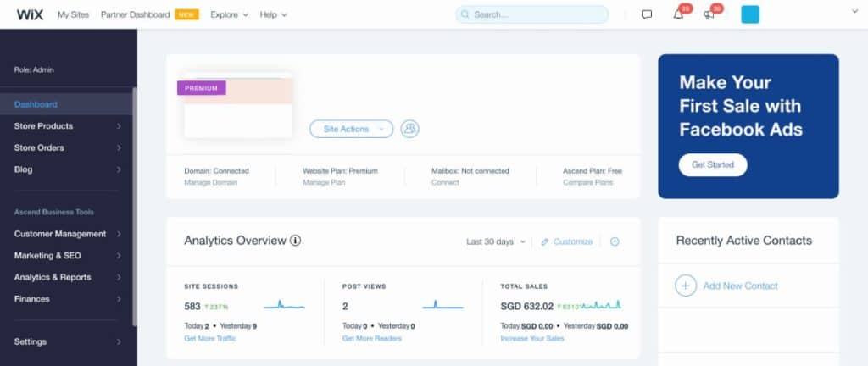Click the PREMIUM badge

coord(202,88)
